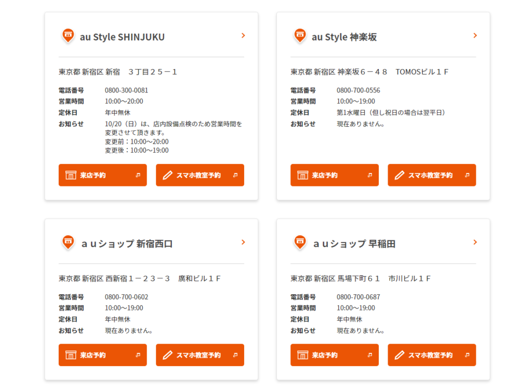Click external-link icon on 神楽坂 来店予約 button
Screen dimensions: 532x392
370,175
